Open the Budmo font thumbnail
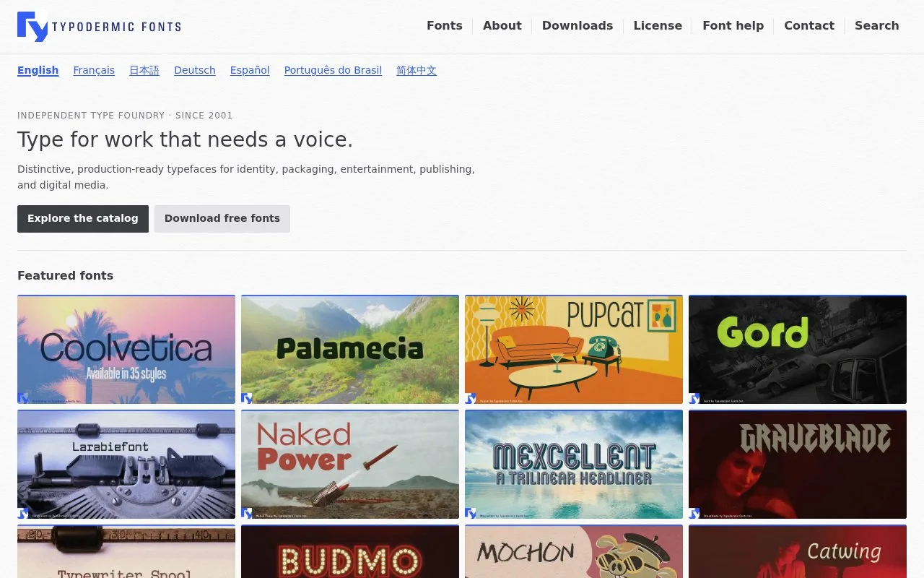The image size is (924, 578). [x=350, y=552]
